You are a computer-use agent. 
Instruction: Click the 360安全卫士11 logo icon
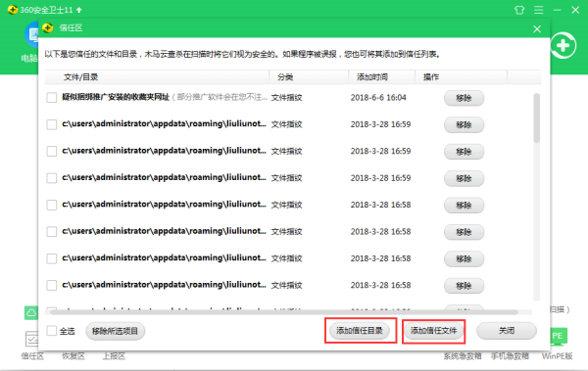(13, 10)
